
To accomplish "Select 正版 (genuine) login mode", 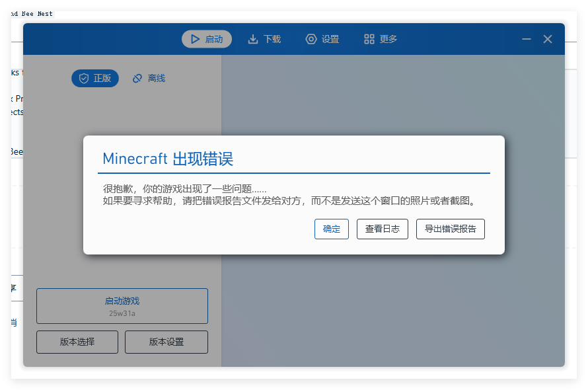I will tap(95, 78).
